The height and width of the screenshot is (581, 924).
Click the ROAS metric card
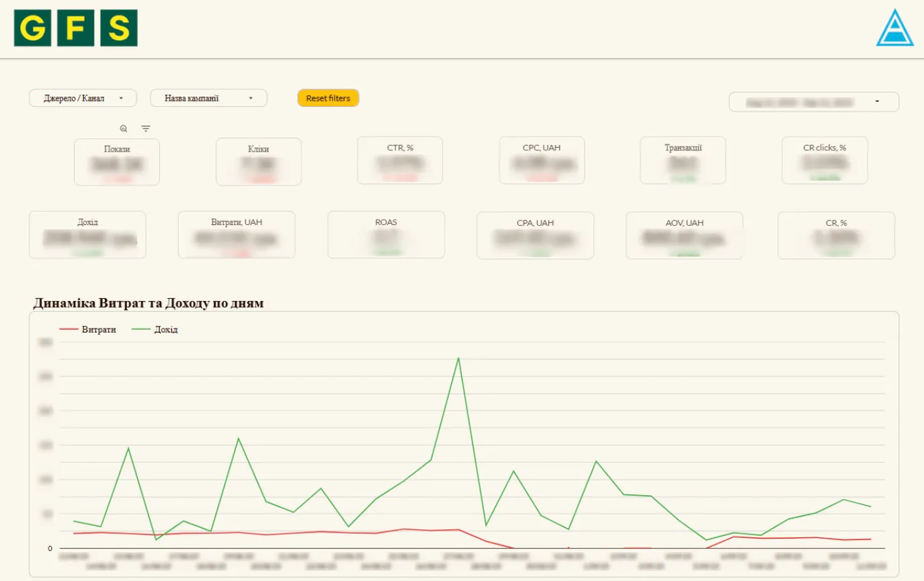pos(386,235)
